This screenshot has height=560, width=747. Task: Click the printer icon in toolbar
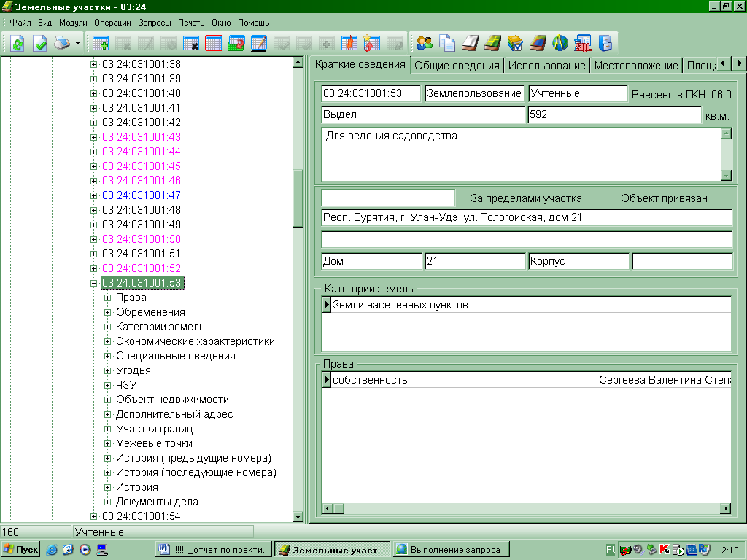click(62, 44)
